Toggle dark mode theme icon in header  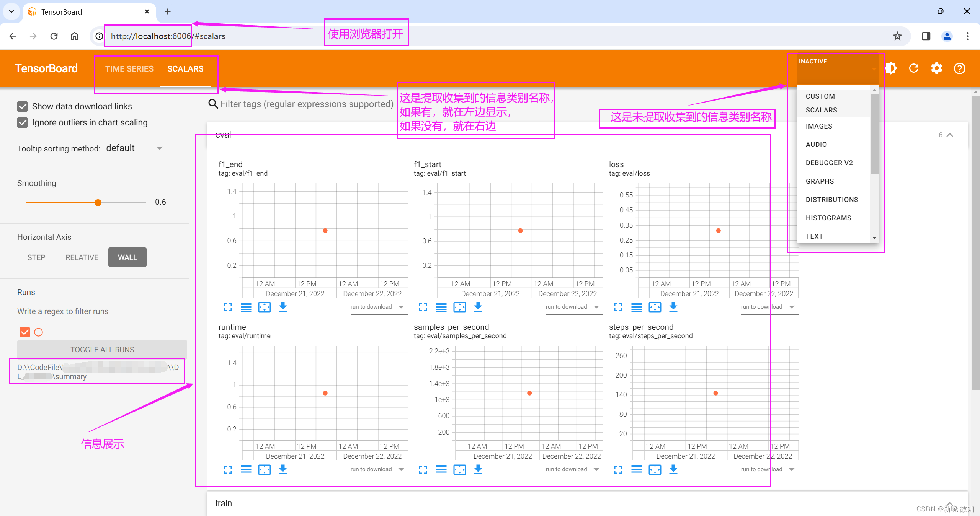coord(891,68)
